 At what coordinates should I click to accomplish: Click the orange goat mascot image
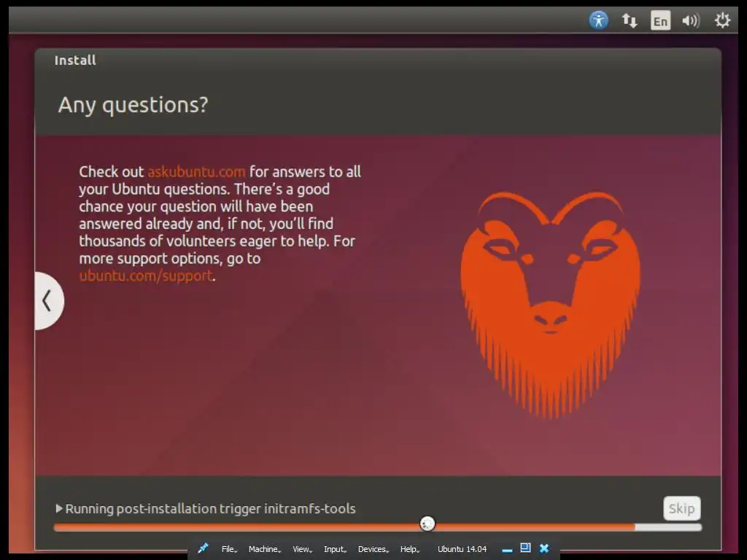(550, 306)
